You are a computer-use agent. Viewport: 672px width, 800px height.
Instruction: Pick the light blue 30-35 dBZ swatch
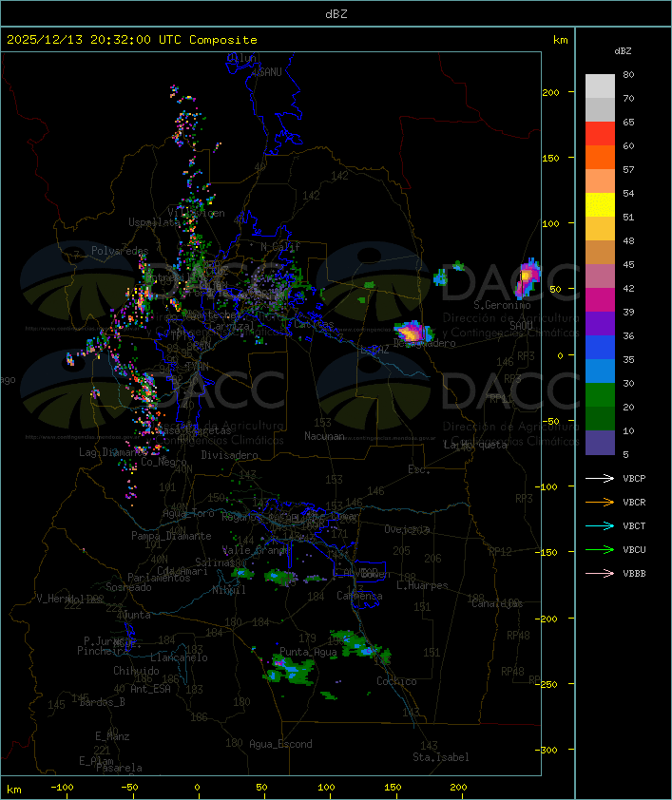coord(600,371)
